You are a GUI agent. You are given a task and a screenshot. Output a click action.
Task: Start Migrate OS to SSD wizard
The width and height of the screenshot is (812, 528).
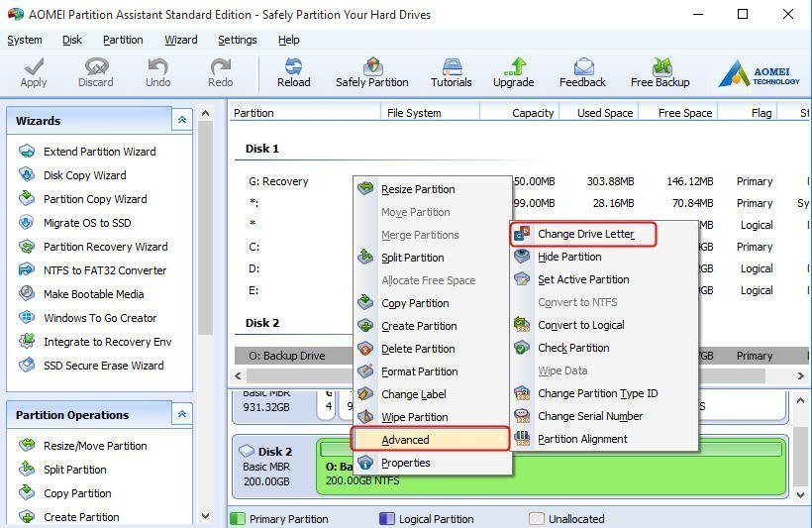(x=87, y=223)
